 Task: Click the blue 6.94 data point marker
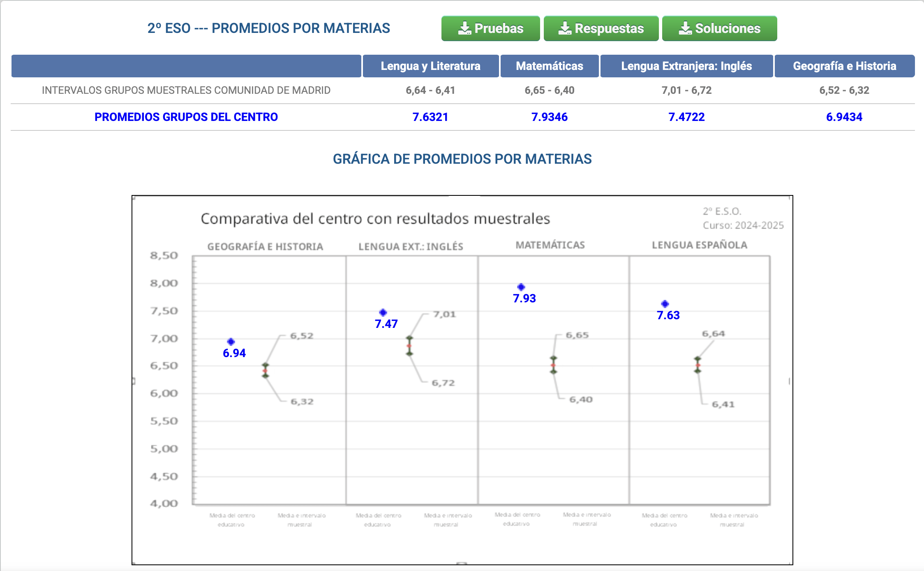click(231, 342)
